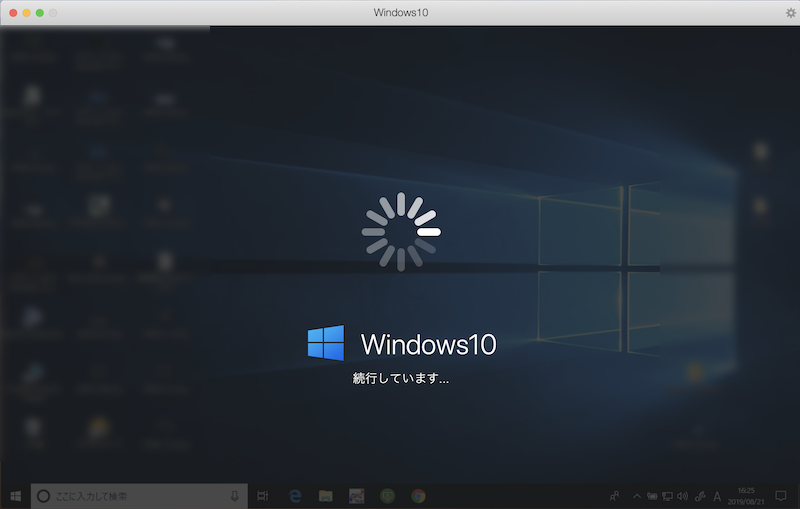This screenshot has width=800, height=509.
Task: Toggle the IME input mode 'A'
Action: (x=717, y=496)
